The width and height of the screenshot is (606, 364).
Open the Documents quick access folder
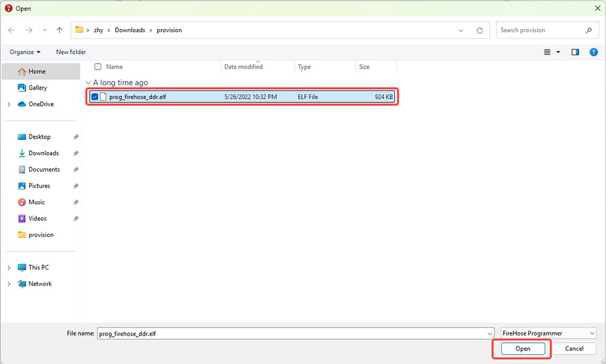[44, 169]
